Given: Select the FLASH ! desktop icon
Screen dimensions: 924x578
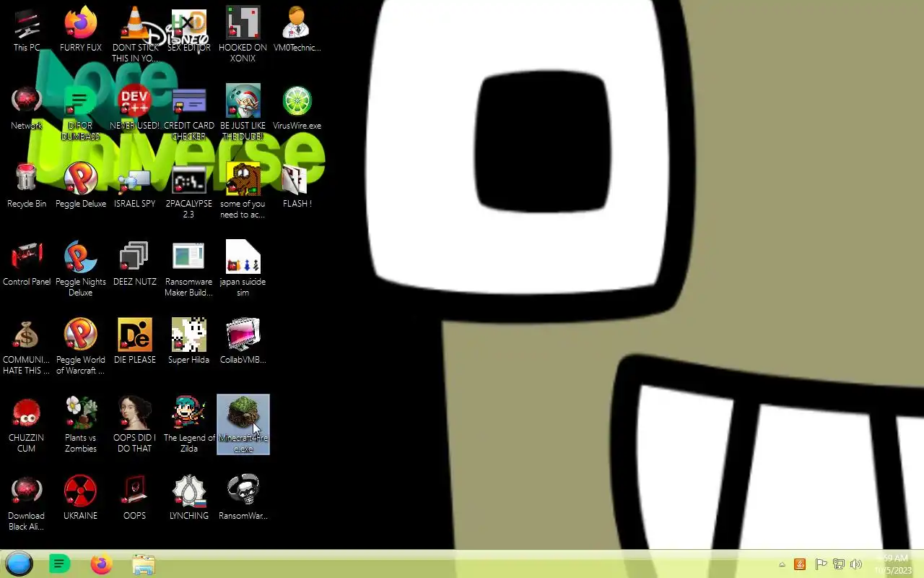Looking at the screenshot, I should (297, 186).
